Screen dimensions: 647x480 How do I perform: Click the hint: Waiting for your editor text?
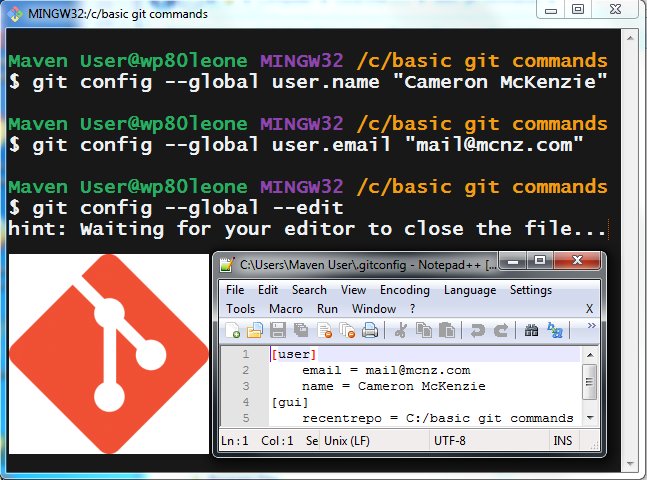coord(307,229)
